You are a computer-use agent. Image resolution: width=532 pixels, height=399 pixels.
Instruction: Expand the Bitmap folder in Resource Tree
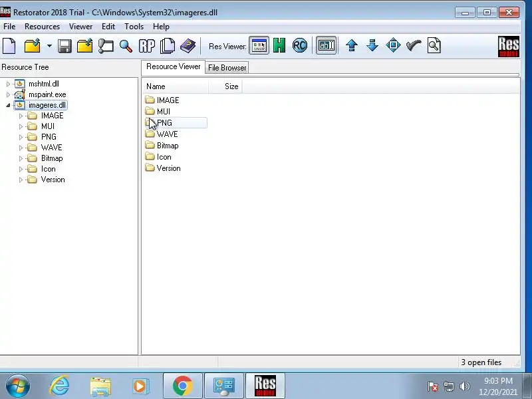21,158
